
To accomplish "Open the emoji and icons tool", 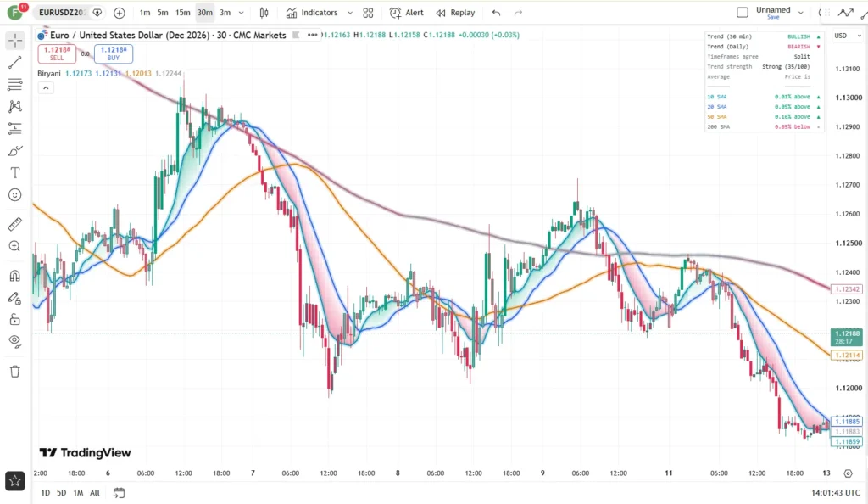I will (15, 195).
